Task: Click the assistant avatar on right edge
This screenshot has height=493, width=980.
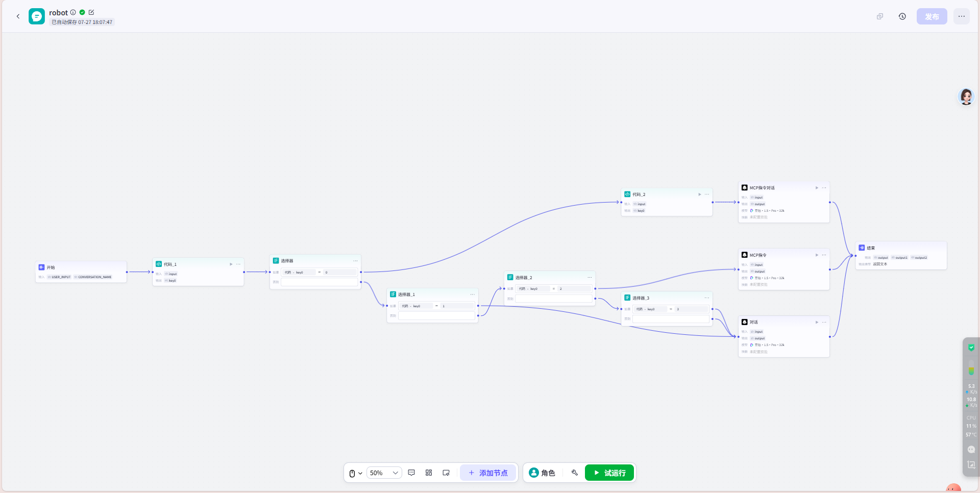Action: [x=966, y=96]
